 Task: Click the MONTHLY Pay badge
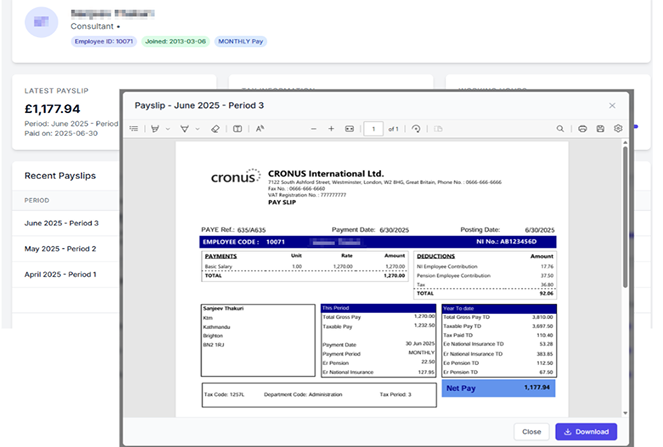(241, 41)
